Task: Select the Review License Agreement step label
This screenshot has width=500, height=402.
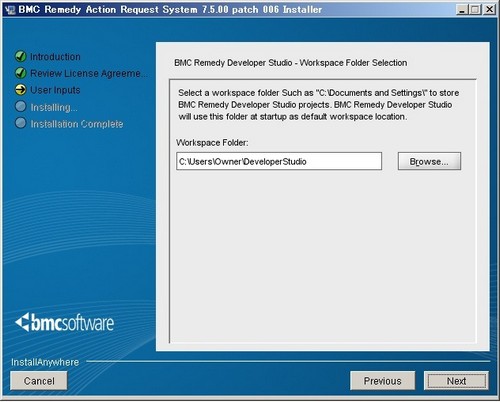Action: pyautogui.click(x=89, y=73)
